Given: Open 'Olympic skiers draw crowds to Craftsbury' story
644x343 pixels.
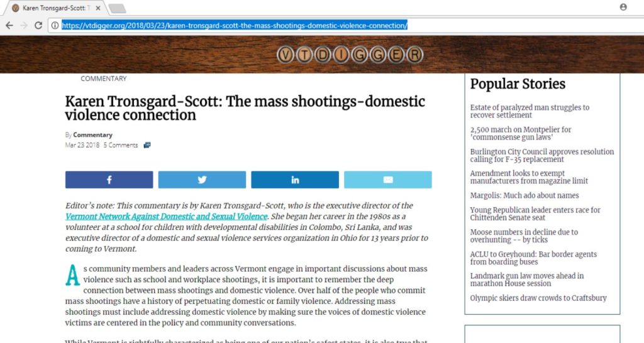Looking at the screenshot, I should click(x=538, y=298).
